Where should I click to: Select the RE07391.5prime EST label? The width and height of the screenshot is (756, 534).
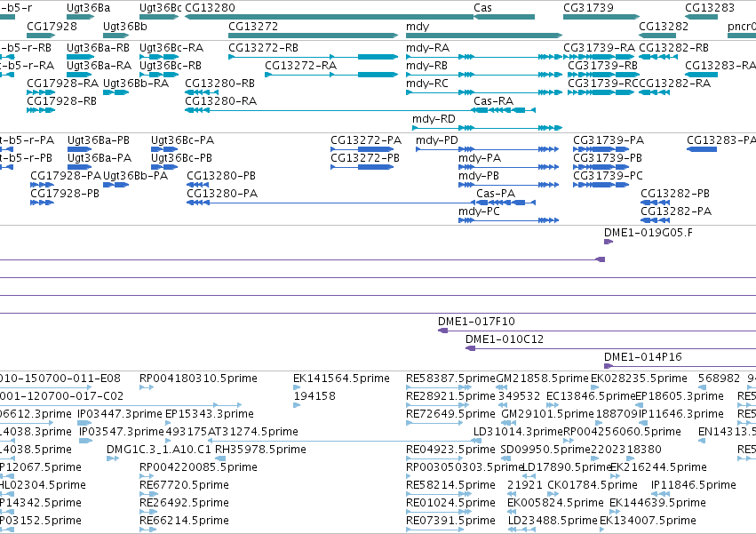450,521
